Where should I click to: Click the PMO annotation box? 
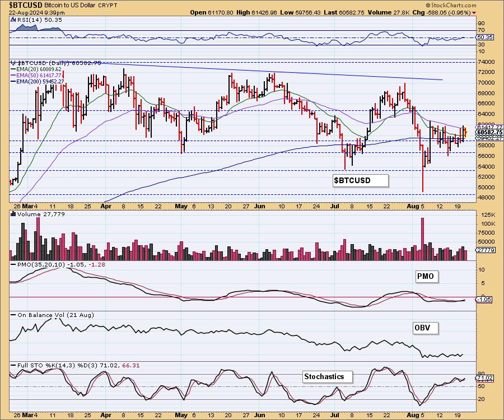click(426, 276)
